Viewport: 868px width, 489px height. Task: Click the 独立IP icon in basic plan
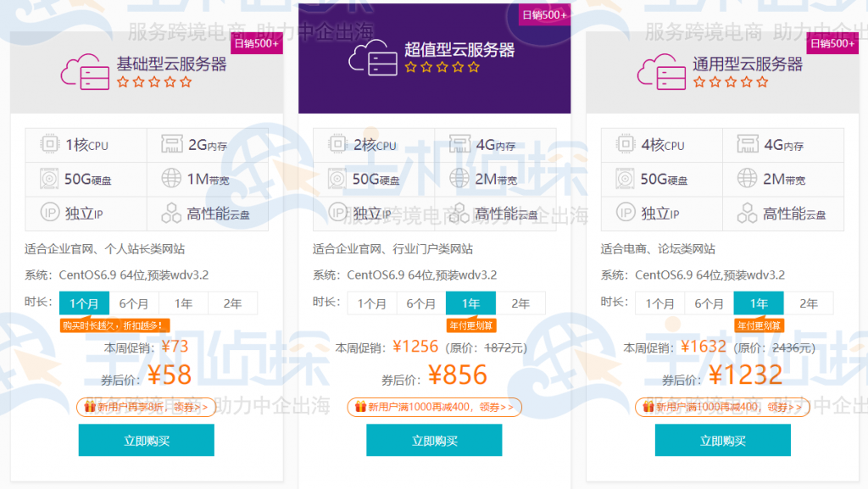[50, 213]
